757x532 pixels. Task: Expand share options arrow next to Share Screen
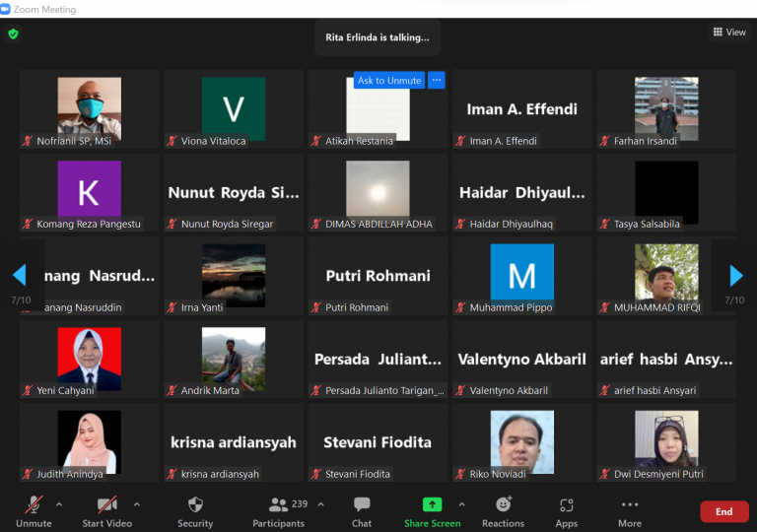pyautogui.click(x=462, y=504)
